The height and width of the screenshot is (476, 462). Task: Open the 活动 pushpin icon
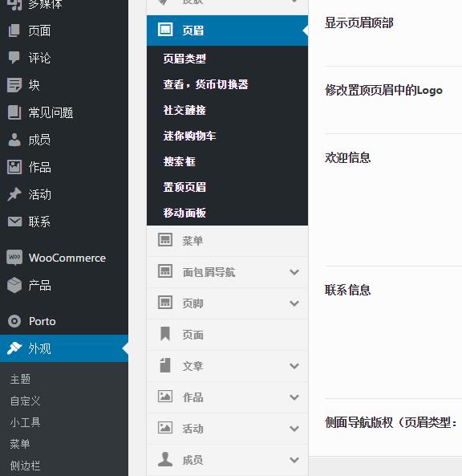[x=14, y=194]
